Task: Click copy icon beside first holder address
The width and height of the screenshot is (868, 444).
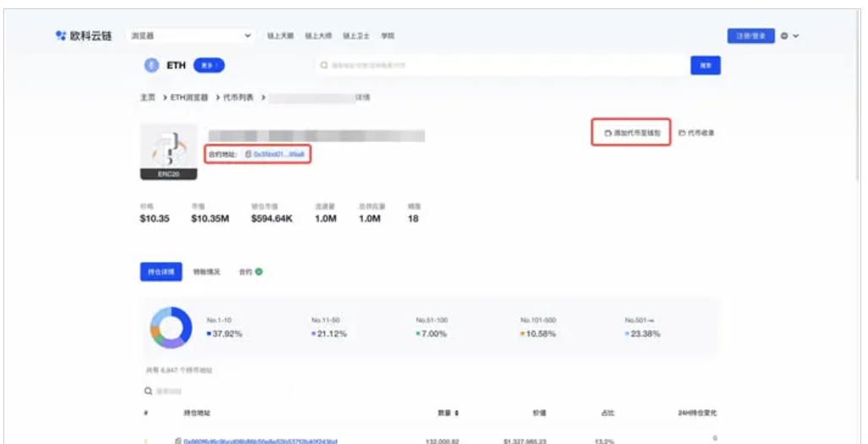Action: point(177,441)
